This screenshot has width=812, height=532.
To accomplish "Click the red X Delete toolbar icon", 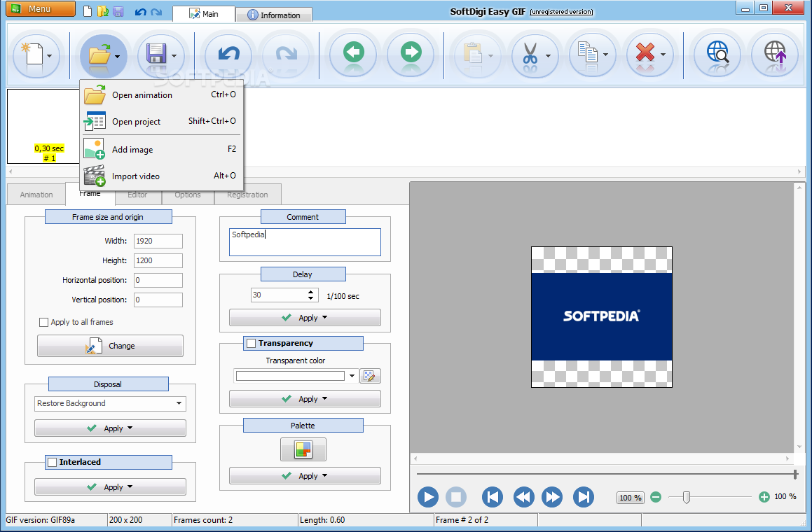I will (x=645, y=52).
